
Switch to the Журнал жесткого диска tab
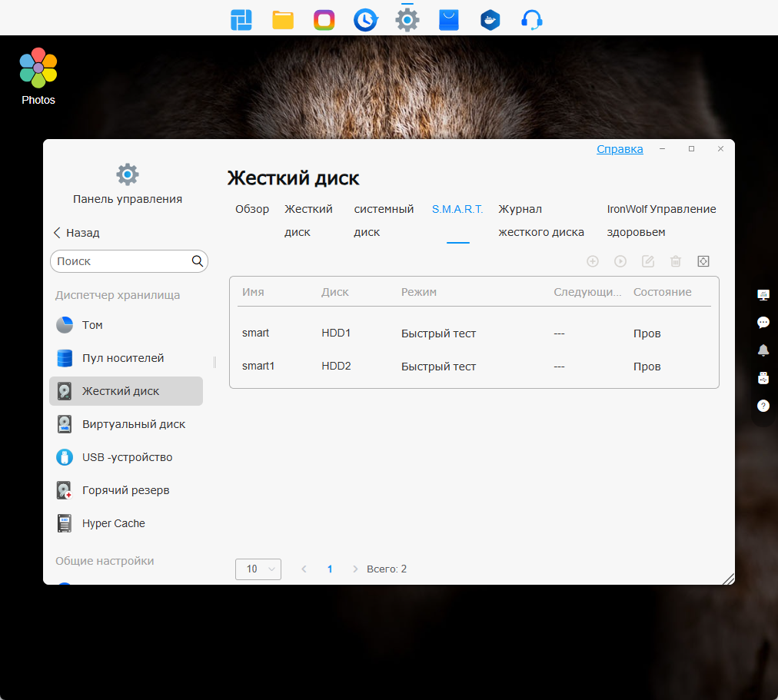pos(540,221)
